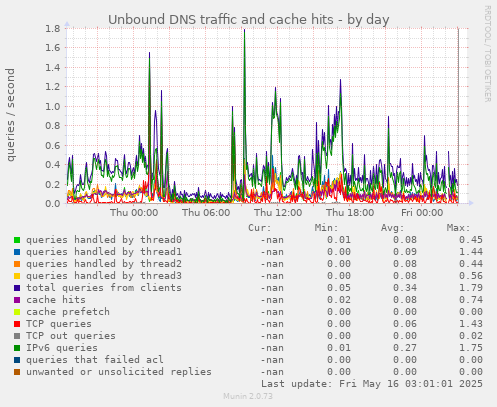Click the 'Thu 00:00' x-axis label
The height and width of the screenshot is (407, 497).
(x=134, y=213)
